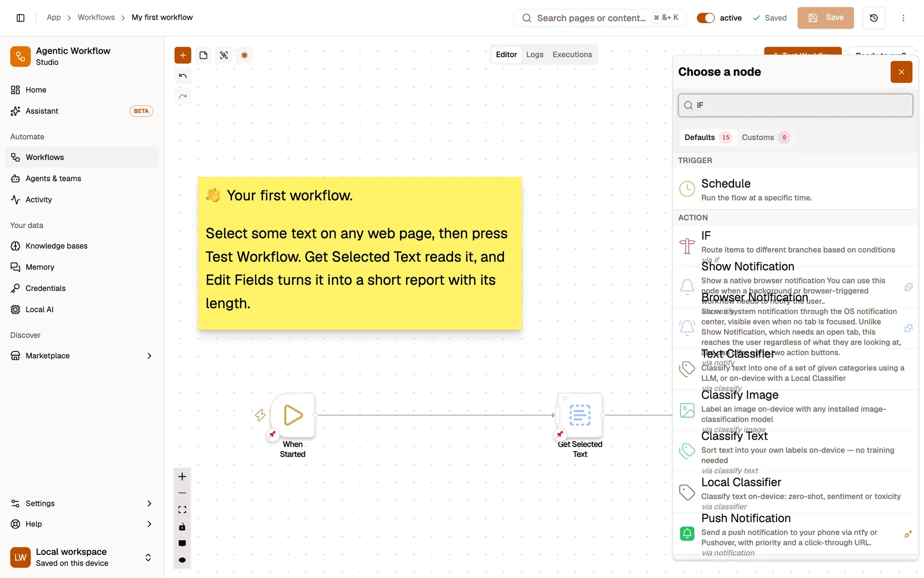This screenshot has width=924, height=578.
Task: Zoom in with the canvas plus control
Action: [182, 476]
